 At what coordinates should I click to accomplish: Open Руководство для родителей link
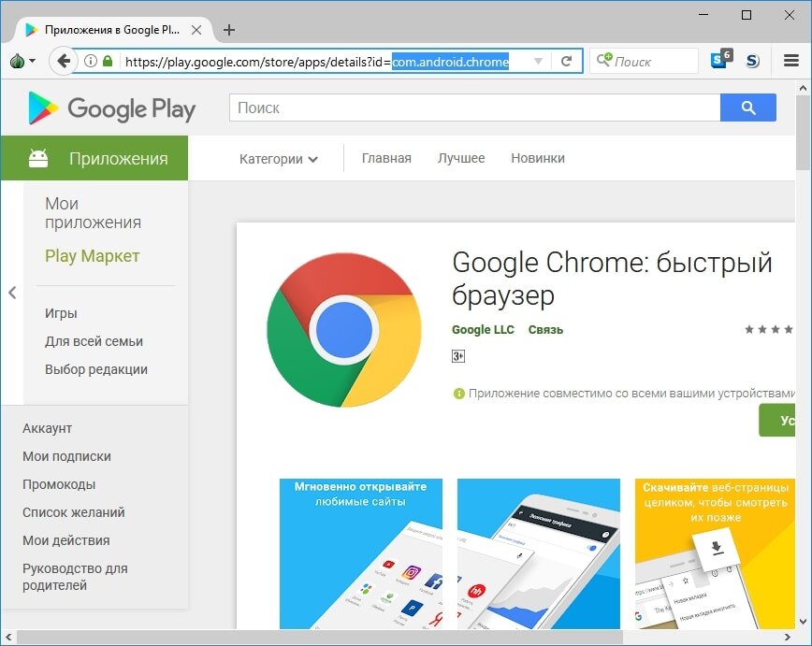click(75, 577)
